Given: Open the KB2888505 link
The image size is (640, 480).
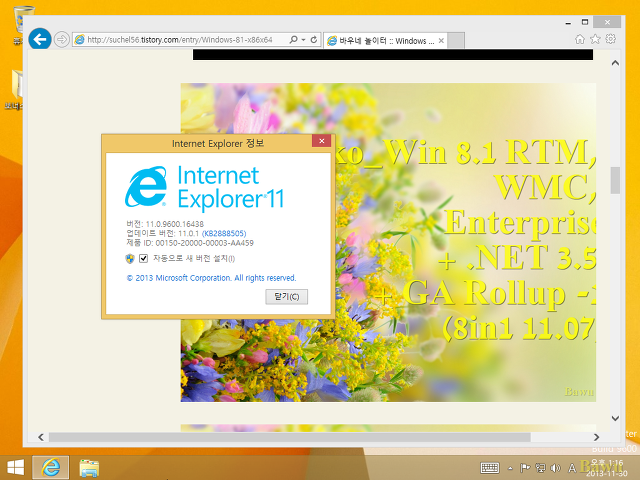Looking at the screenshot, I should click(224, 233).
